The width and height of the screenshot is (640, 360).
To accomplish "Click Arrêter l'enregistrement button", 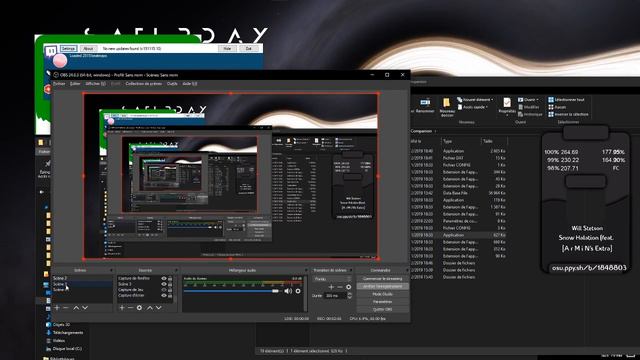I will [x=382, y=287].
